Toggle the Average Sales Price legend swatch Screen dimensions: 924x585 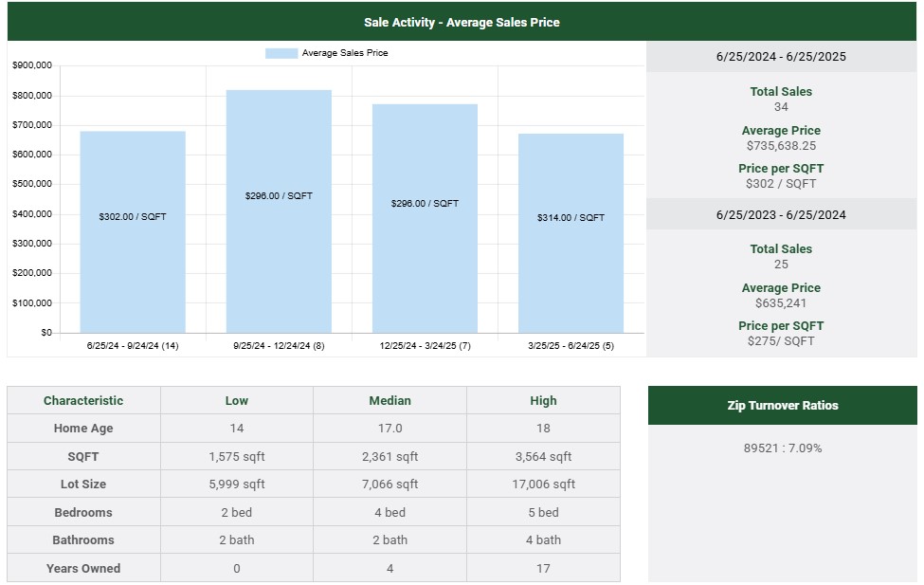tap(281, 53)
